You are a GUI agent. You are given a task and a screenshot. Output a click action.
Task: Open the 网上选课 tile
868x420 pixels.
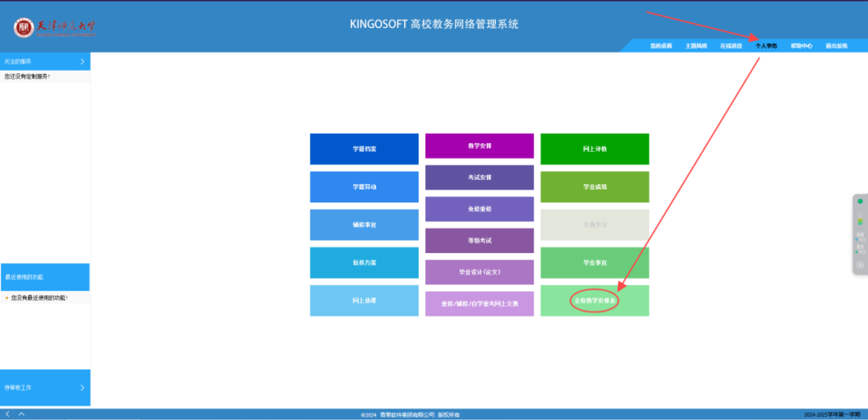point(364,300)
